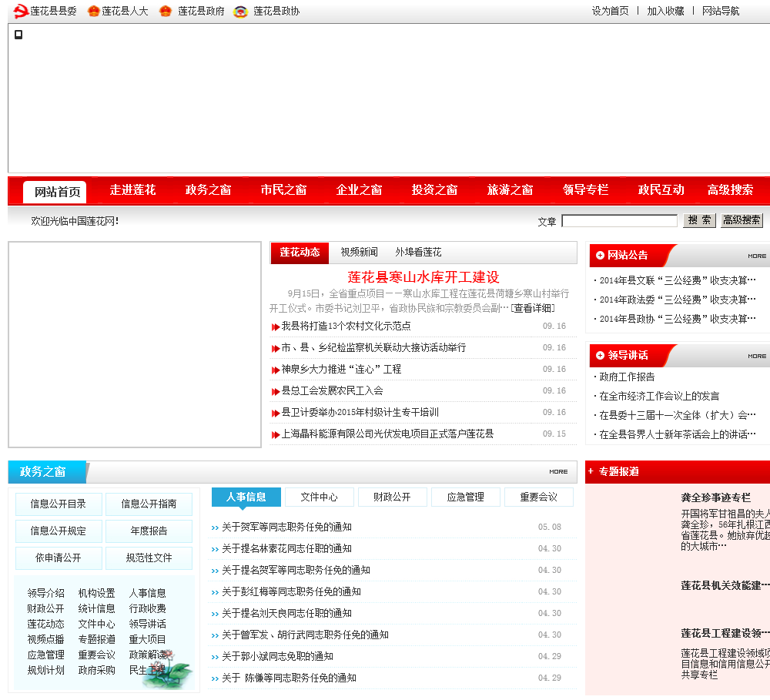Click the broken image icon in top banner
The width and height of the screenshot is (770, 700).
(x=18, y=35)
